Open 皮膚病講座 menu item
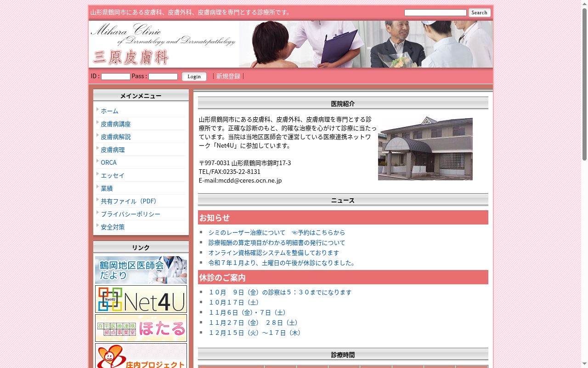The width and height of the screenshot is (588, 368). pos(116,124)
